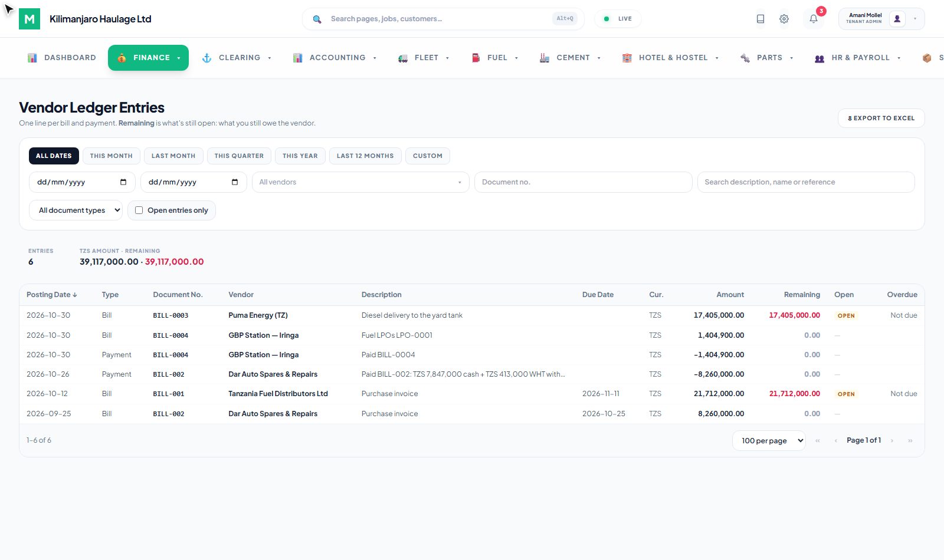Open the All document types dropdown
944x560 pixels.
76,210
